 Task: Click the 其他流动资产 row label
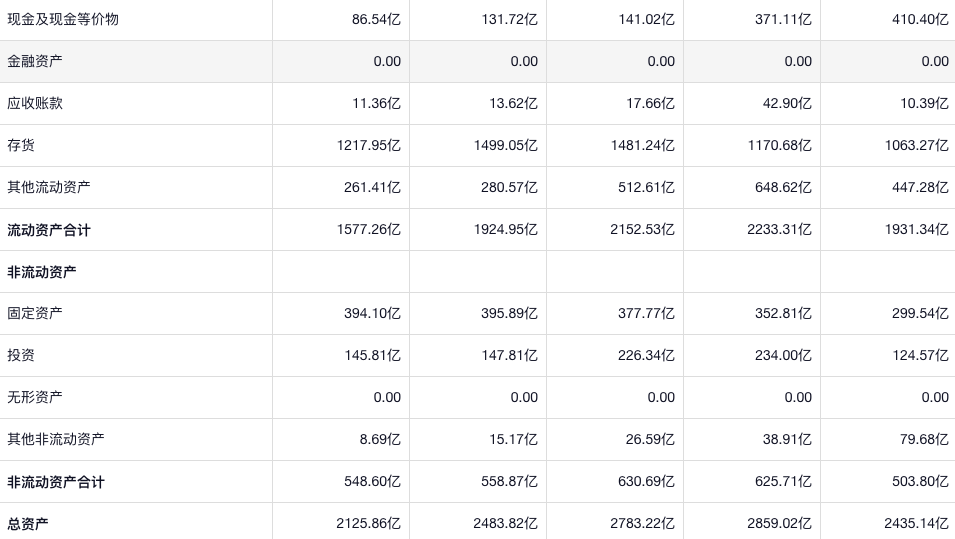click(49, 187)
